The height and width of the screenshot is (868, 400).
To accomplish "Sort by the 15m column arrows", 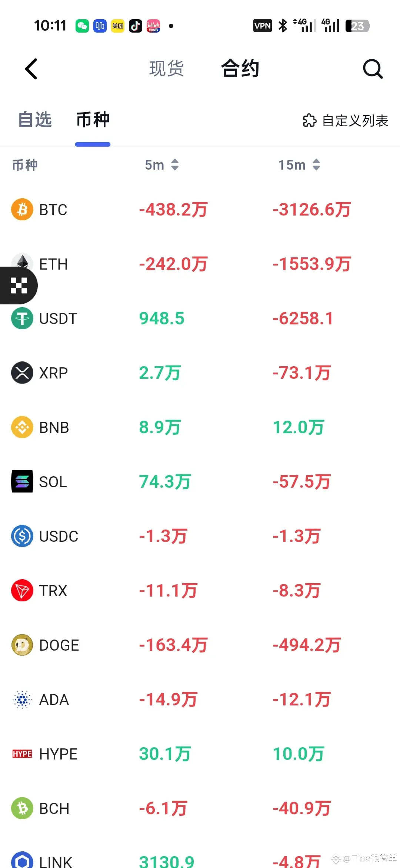I will (x=316, y=165).
